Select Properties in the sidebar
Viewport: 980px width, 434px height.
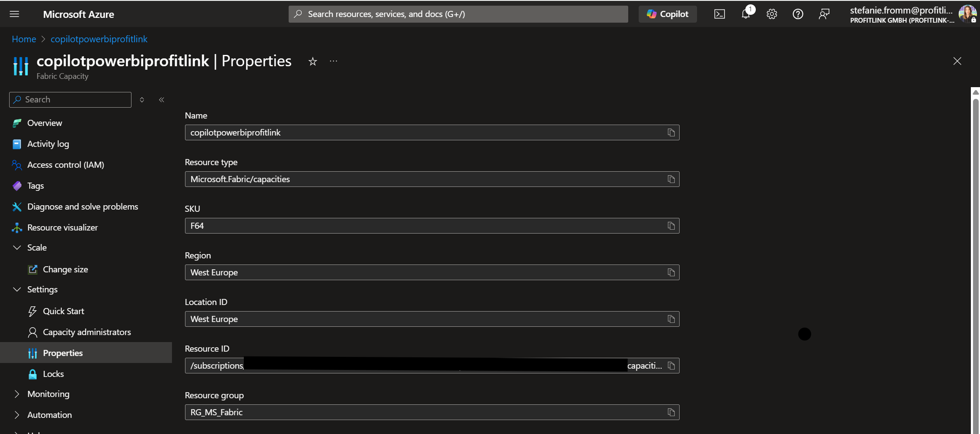(86, 353)
